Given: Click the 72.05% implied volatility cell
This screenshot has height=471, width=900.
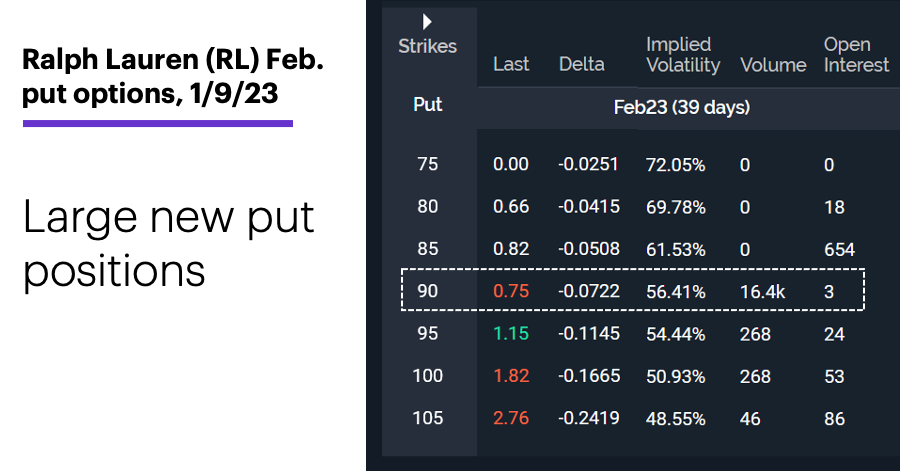Looking at the screenshot, I should (676, 165).
